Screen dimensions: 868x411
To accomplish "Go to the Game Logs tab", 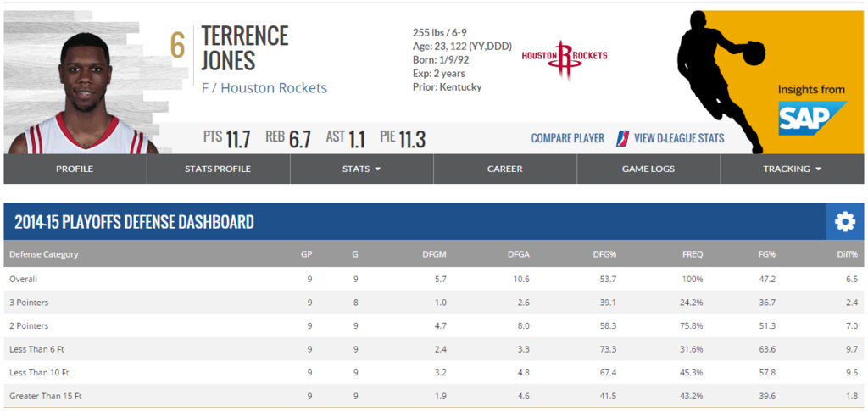I will [648, 169].
